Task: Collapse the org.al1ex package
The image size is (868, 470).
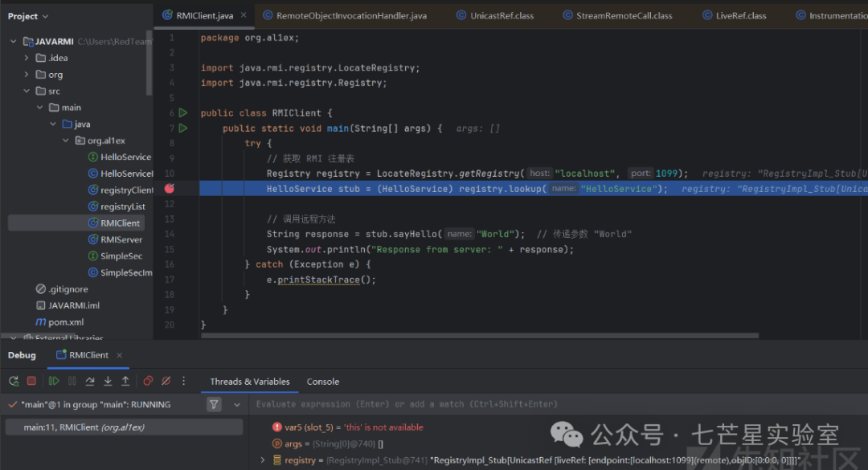Action: [x=66, y=141]
